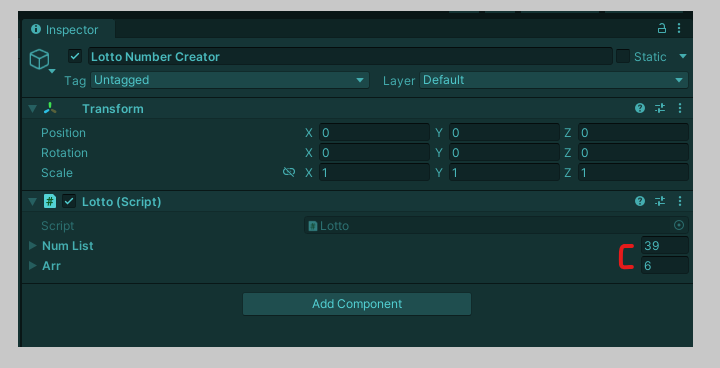720x368 pixels.
Task: Click the Layer label
Action: click(x=399, y=81)
